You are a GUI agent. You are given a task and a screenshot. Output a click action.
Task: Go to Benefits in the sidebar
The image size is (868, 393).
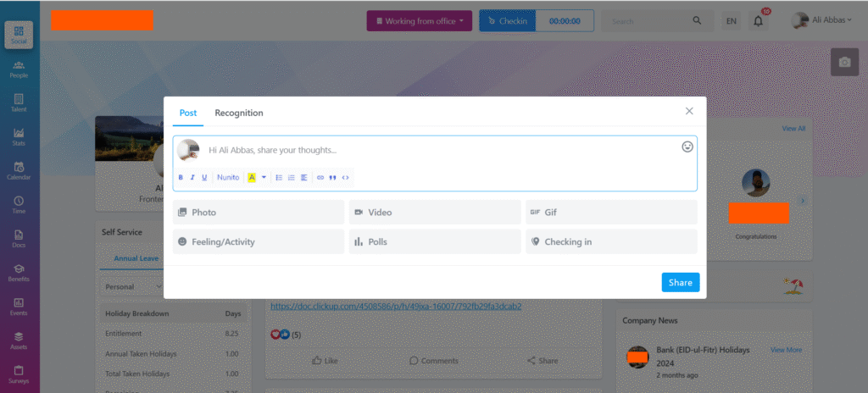19,272
